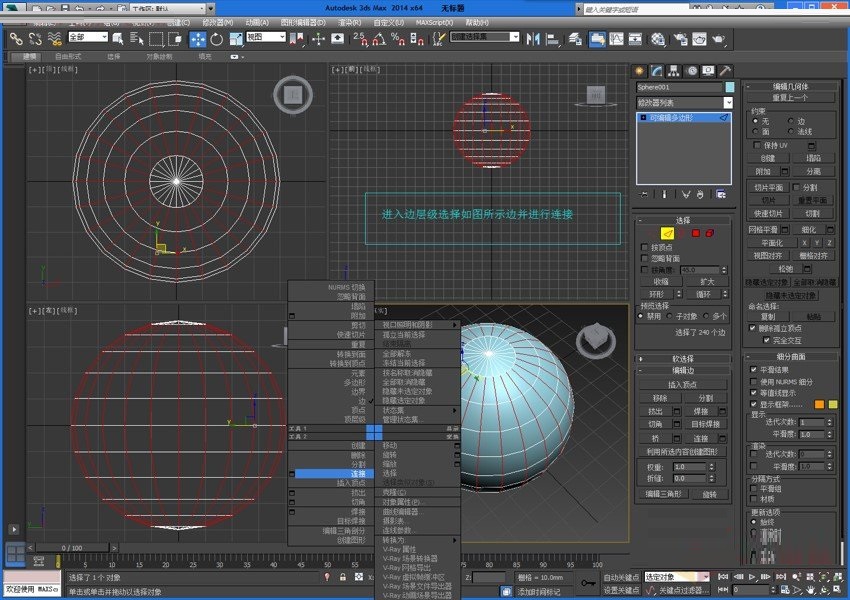Select the Element sub-object red cube icon
The width and height of the screenshot is (850, 600).
tap(710, 233)
